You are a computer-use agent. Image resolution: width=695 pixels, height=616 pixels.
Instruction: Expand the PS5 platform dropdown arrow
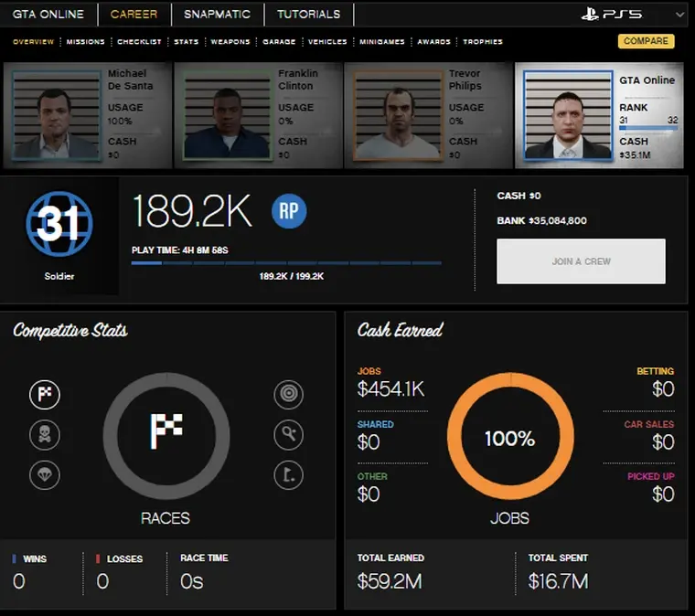[679, 16]
